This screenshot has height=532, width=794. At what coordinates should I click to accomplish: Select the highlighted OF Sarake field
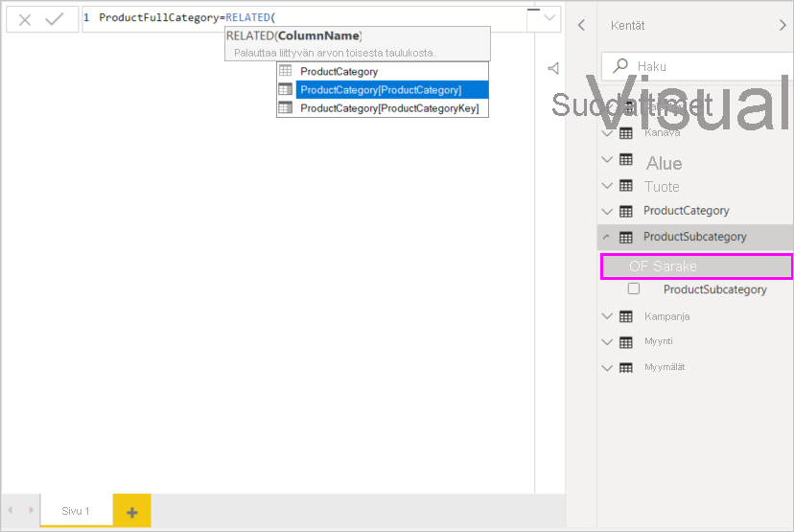coord(696,266)
